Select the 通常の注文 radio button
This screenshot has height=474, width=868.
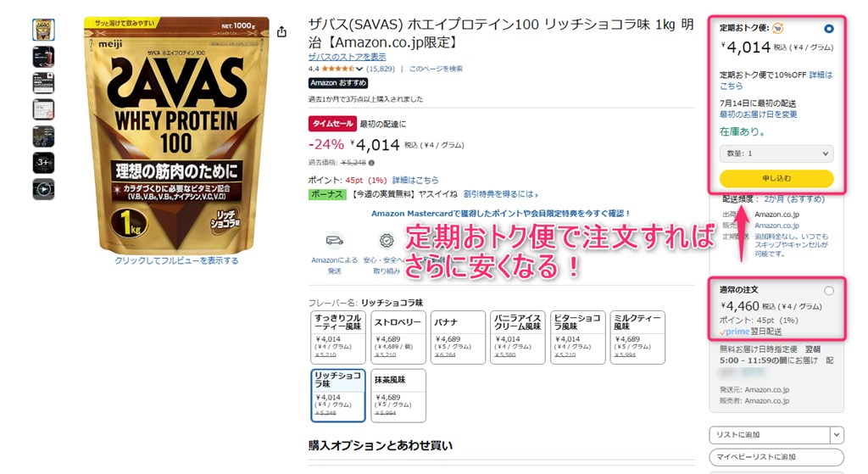828,291
